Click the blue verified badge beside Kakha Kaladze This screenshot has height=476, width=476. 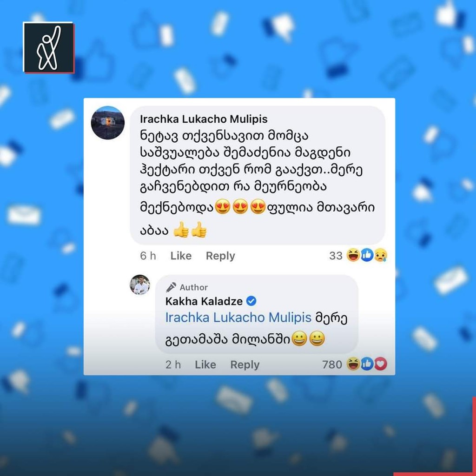pos(251,301)
